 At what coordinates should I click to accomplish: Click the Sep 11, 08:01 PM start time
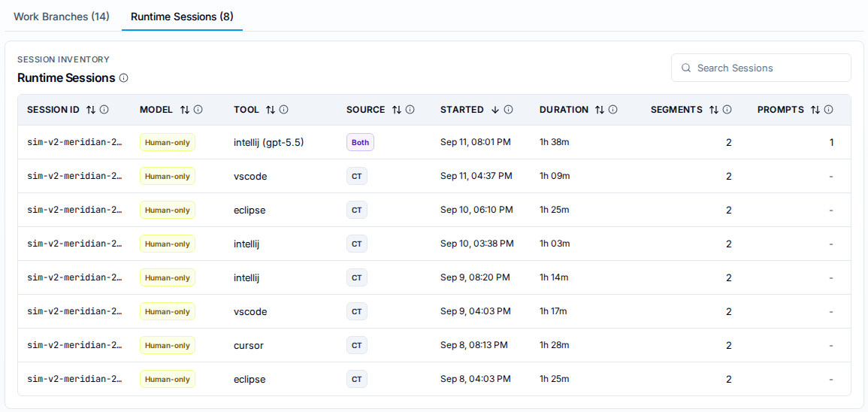pyautogui.click(x=476, y=142)
